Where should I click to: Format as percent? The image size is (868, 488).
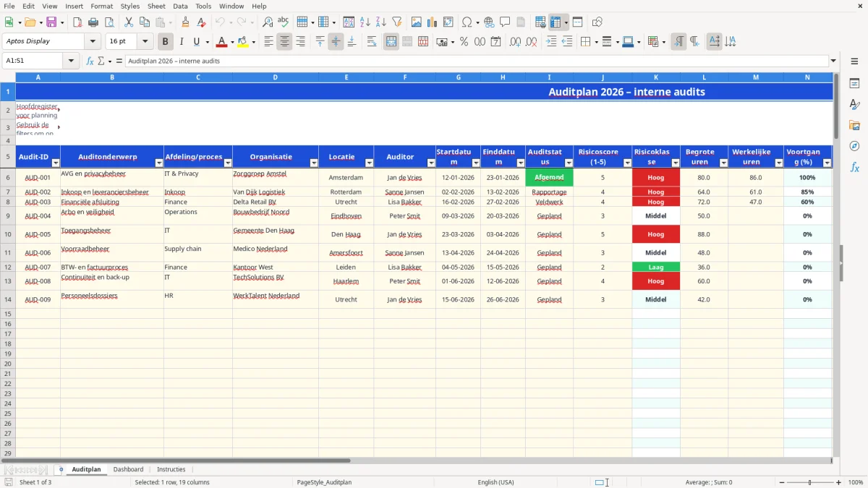[x=464, y=42]
